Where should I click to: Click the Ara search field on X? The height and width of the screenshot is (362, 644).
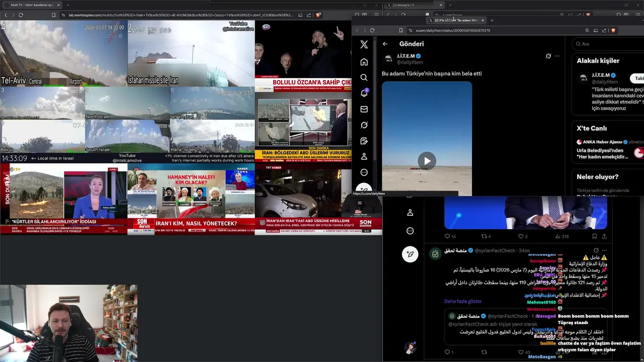(609, 44)
